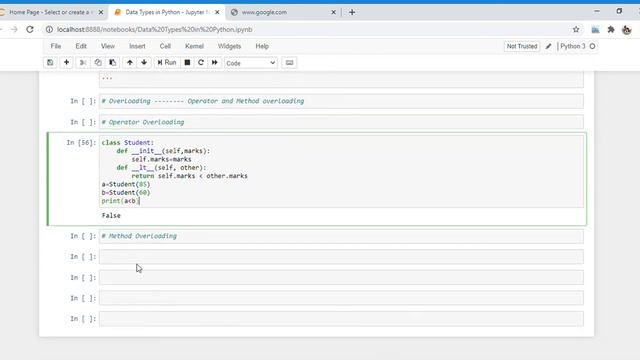Open the Help menu
This screenshot has height=360, width=640.
262,47
